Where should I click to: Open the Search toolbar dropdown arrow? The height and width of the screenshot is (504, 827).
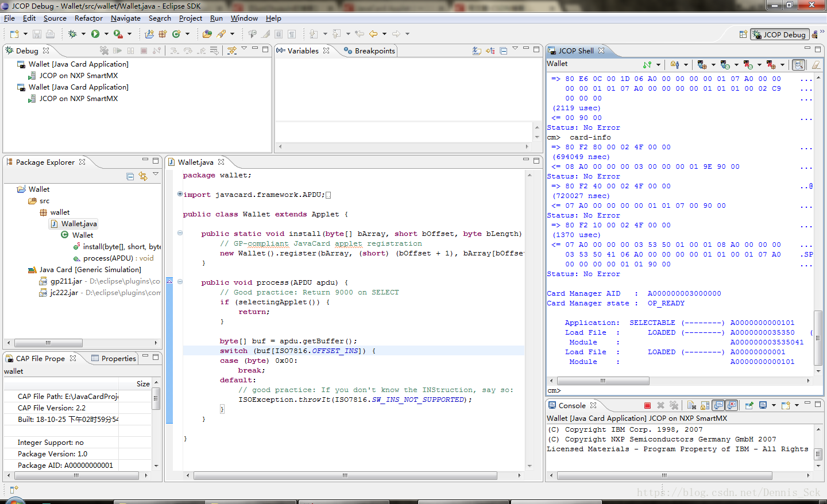tap(232, 34)
